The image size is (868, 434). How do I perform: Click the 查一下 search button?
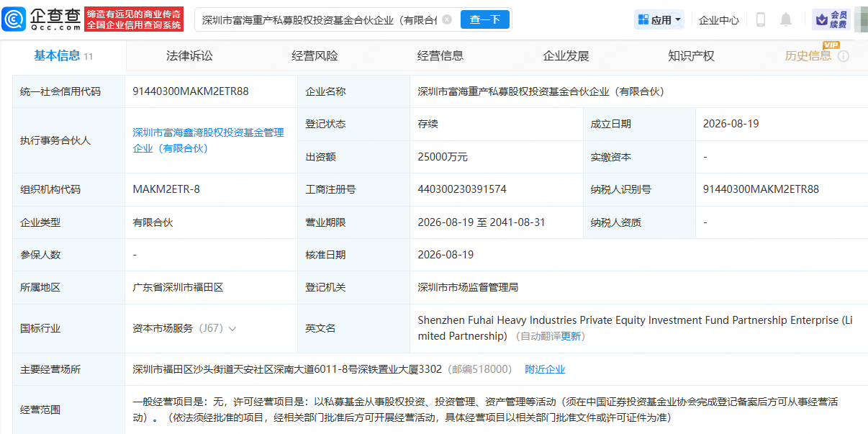pyautogui.click(x=485, y=19)
